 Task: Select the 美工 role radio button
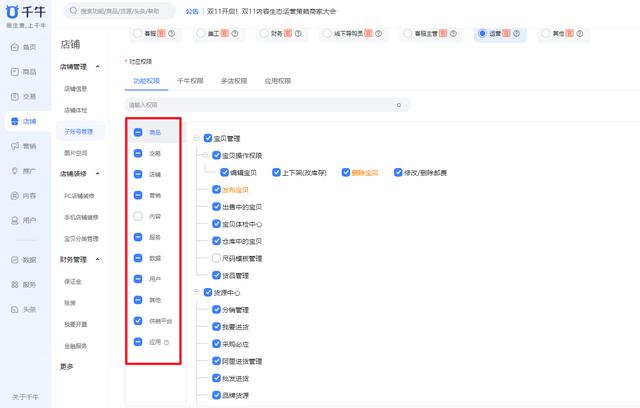(x=201, y=33)
